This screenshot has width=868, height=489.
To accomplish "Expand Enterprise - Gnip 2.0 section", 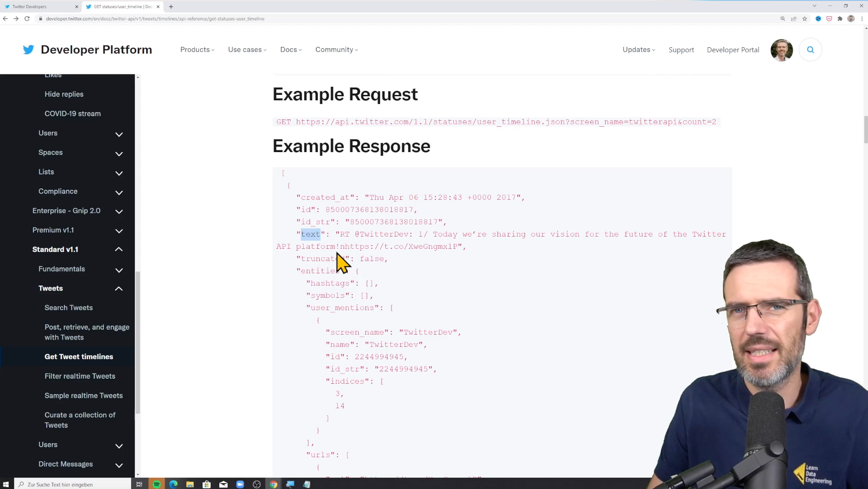I will coord(119,212).
